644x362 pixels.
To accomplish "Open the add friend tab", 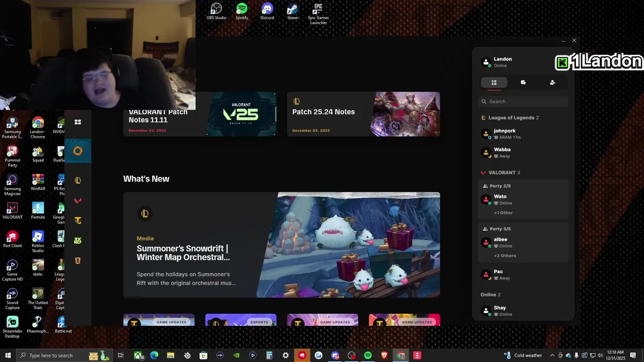I will pos(552,82).
